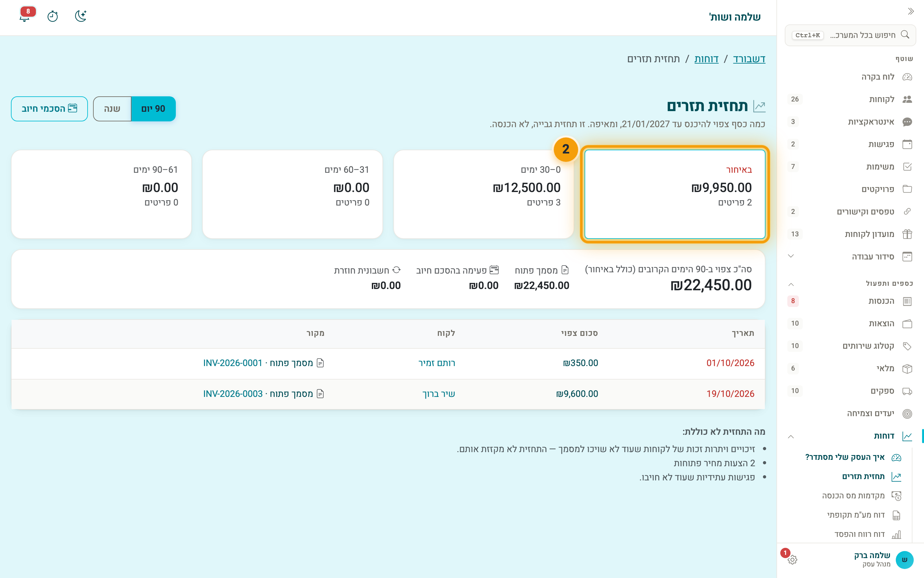Go to דוחות via breadcrumb
924x578 pixels.
pyautogui.click(x=706, y=59)
